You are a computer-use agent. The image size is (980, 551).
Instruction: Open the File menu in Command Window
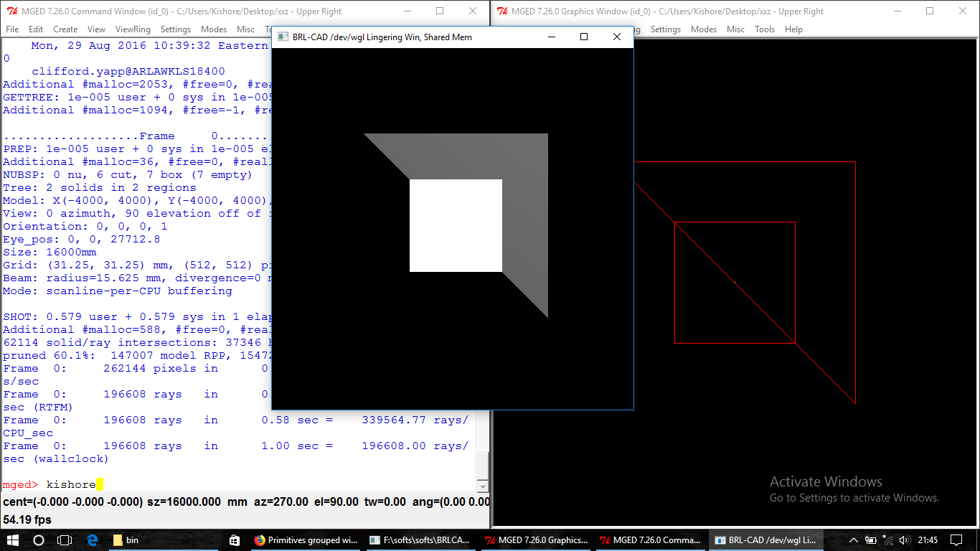[12, 29]
